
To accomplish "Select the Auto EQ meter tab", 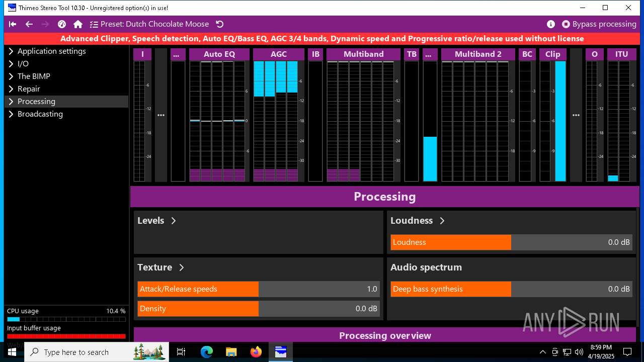I will click(219, 54).
